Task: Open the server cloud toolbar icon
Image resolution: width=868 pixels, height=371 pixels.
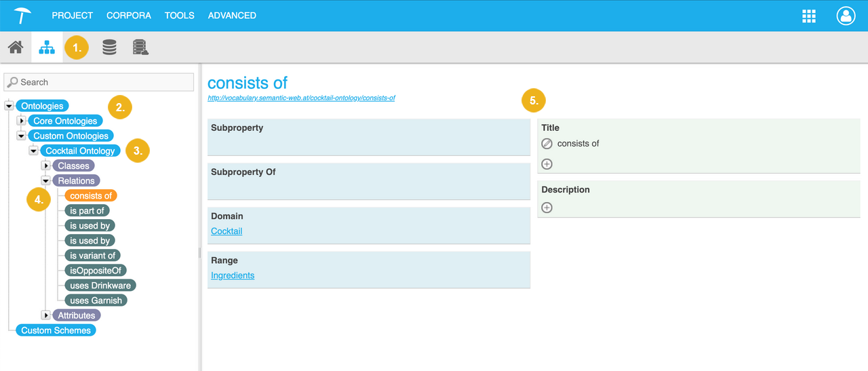Action: pos(140,47)
